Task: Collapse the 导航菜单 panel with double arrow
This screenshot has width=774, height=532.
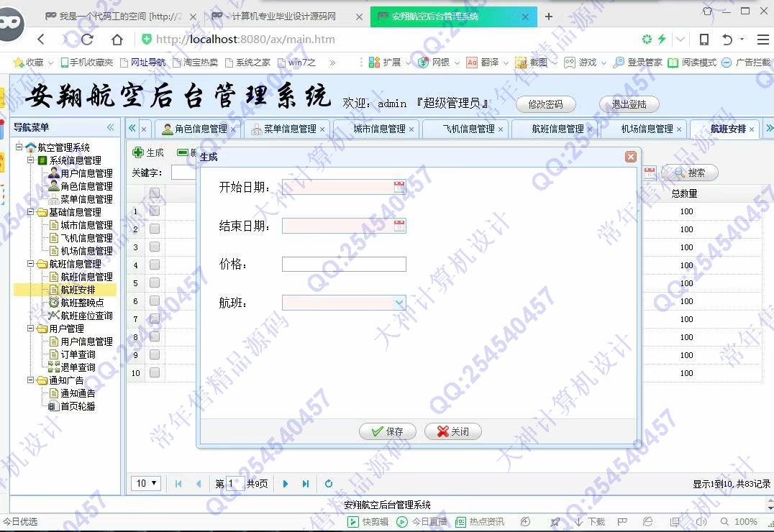Action: tap(111, 127)
